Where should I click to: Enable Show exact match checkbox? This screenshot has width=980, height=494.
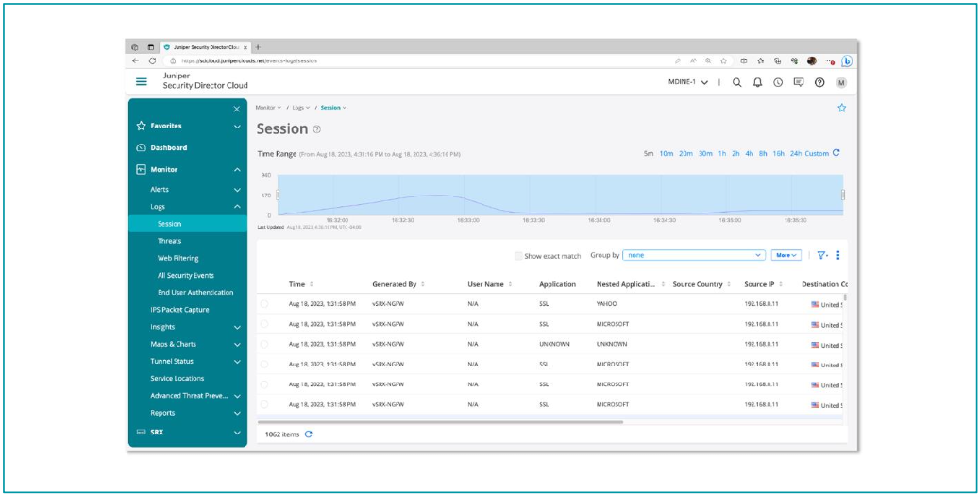(518, 255)
